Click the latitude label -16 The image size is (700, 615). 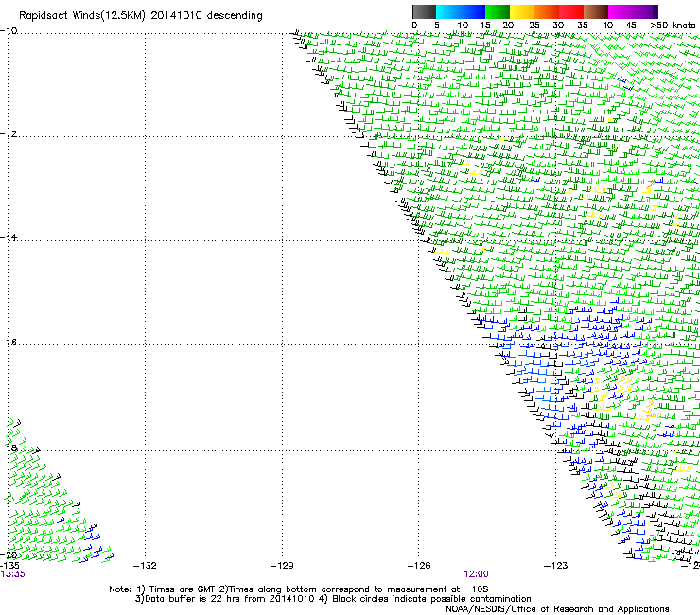click(x=9, y=343)
